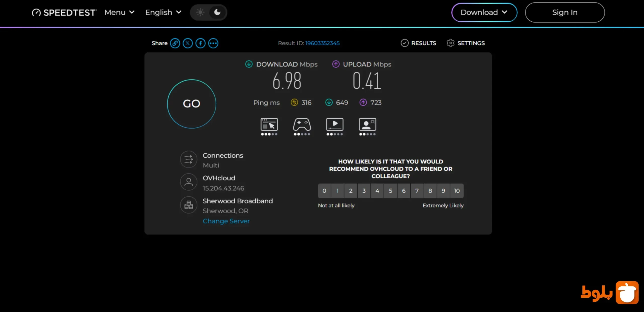Image resolution: width=644 pixels, height=312 pixels.
Task: Open the Menu dropdown
Action: pyautogui.click(x=119, y=12)
